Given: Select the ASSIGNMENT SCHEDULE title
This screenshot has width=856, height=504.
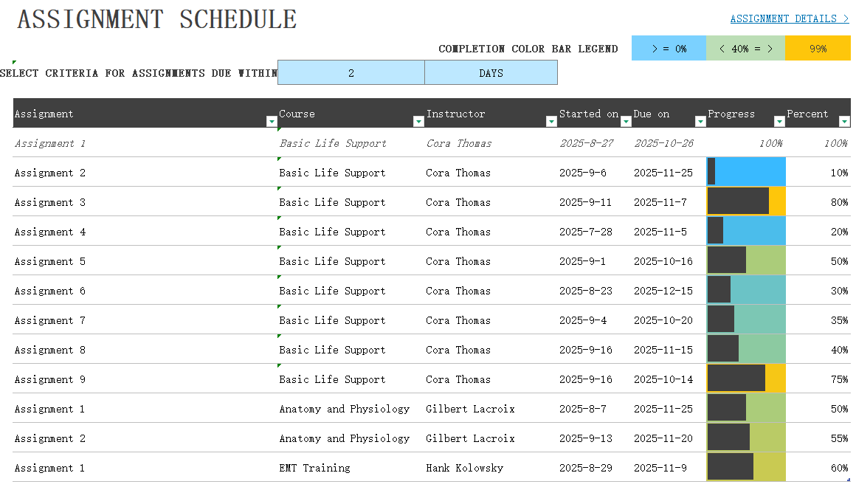Looking at the screenshot, I should pos(157,19).
